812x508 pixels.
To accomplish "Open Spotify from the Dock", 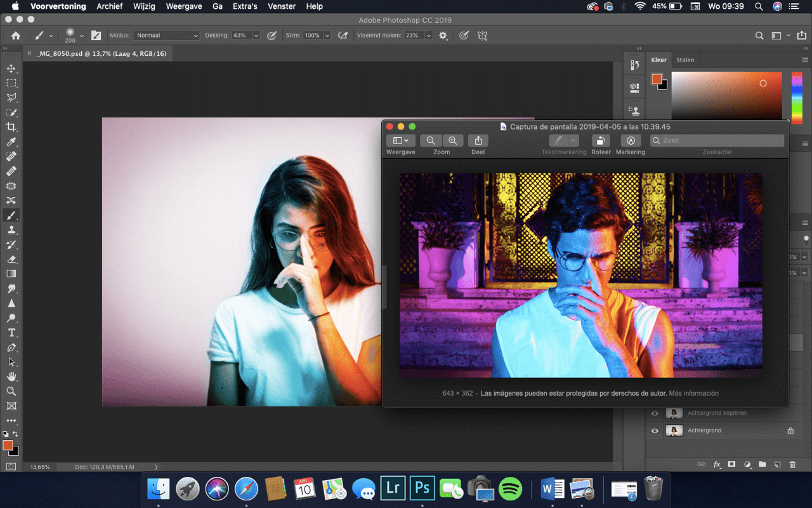I will (x=511, y=488).
